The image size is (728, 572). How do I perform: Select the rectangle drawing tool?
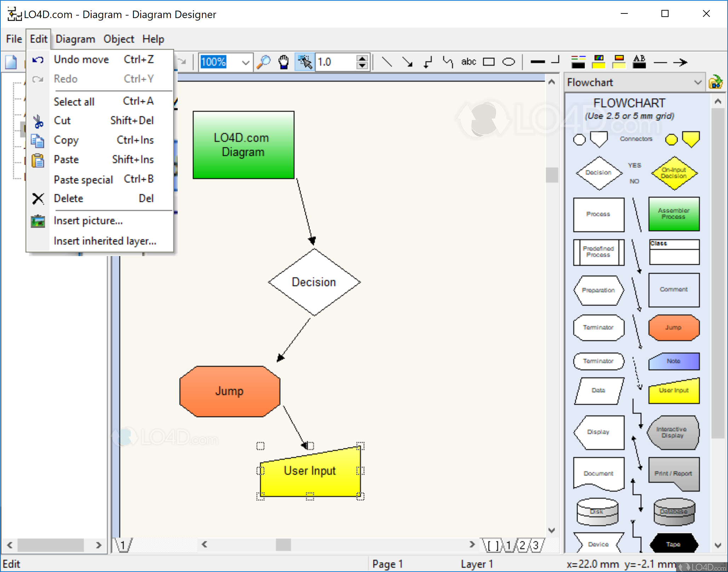(x=489, y=62)
